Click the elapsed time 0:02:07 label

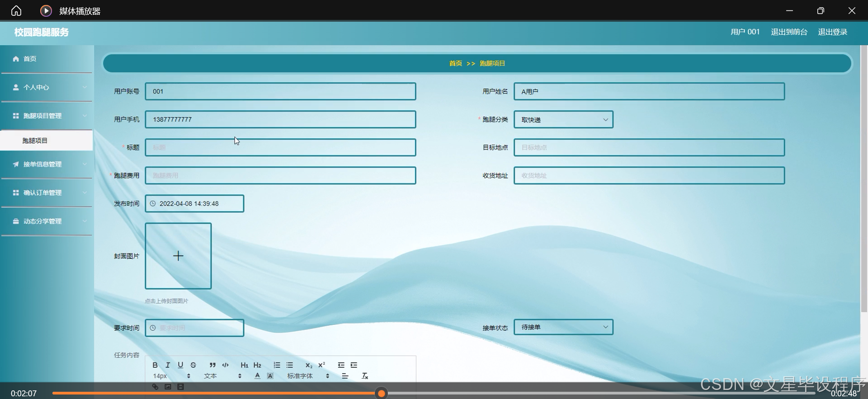click(x=24, y=394)
